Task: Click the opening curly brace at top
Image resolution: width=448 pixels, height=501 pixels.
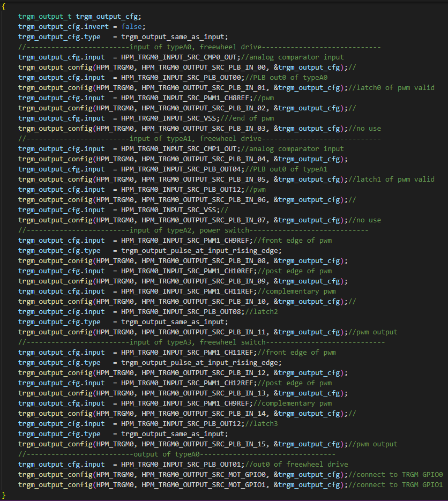Action: pos(4,7)
